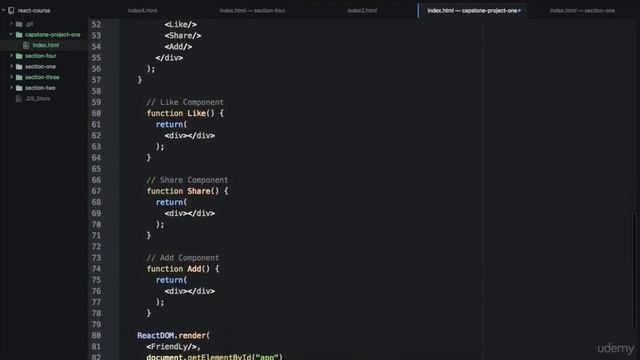Select the capstone-project-one folder name
Image resolution: width=640 pixels, height=360 pixels.
pos(53,35)
